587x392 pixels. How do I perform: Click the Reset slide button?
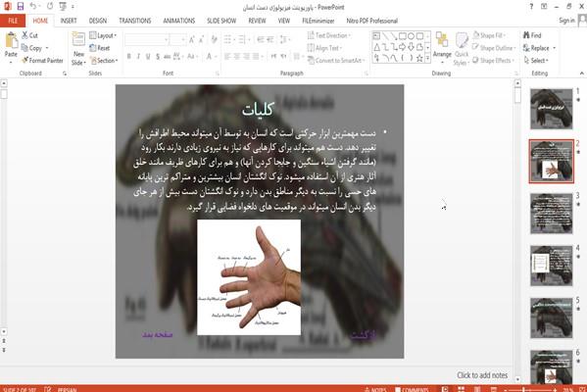(100, 48)
